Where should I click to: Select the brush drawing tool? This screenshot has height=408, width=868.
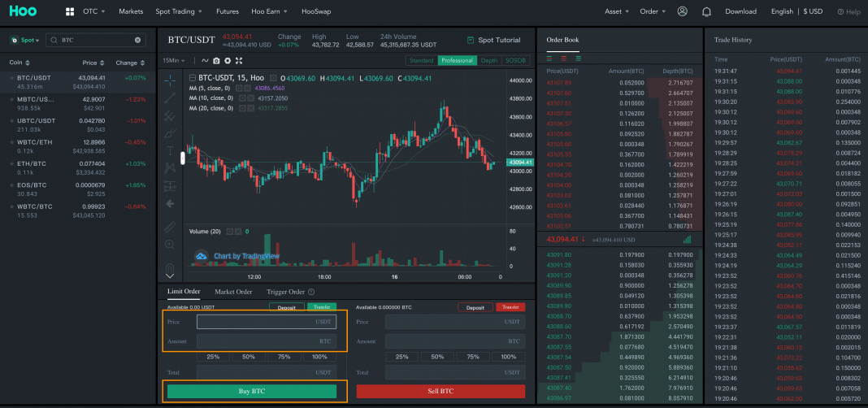tap(170, 133)
